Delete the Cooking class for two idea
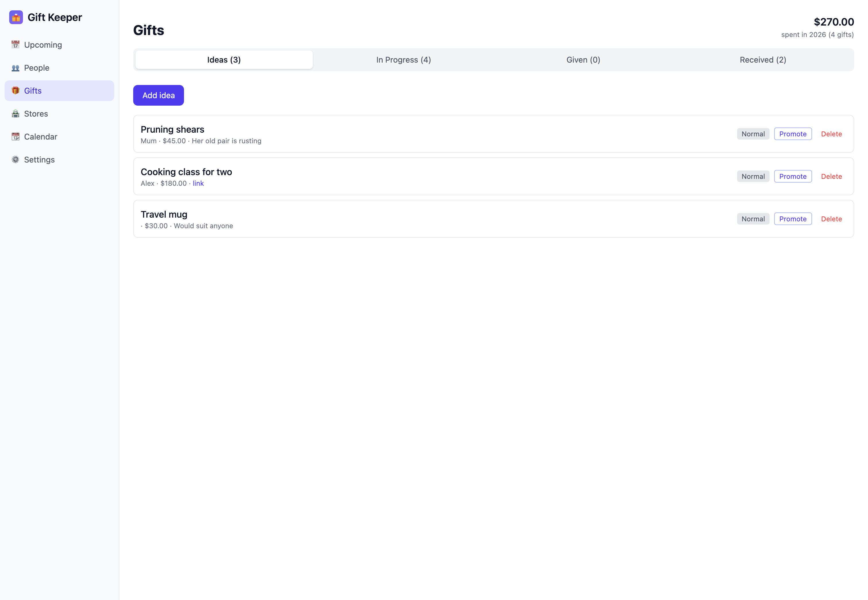The height and width of the screenshot is (600, 868). tap(832, 176)
